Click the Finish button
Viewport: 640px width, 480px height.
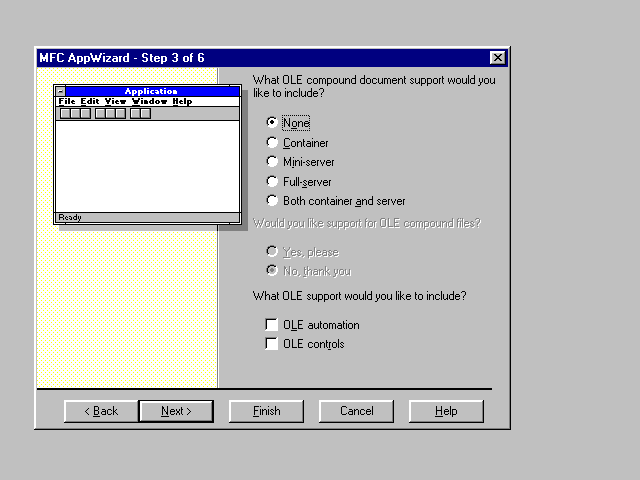tap(266, 411)
